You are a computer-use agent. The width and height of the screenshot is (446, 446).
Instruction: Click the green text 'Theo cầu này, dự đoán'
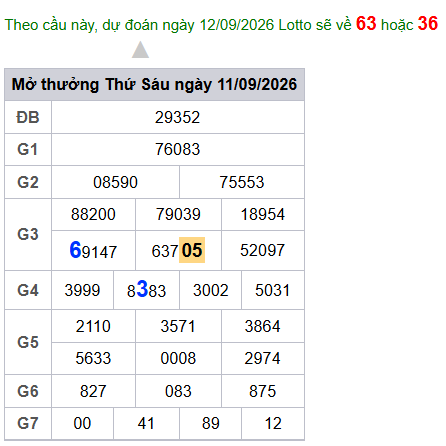(82, 25)
